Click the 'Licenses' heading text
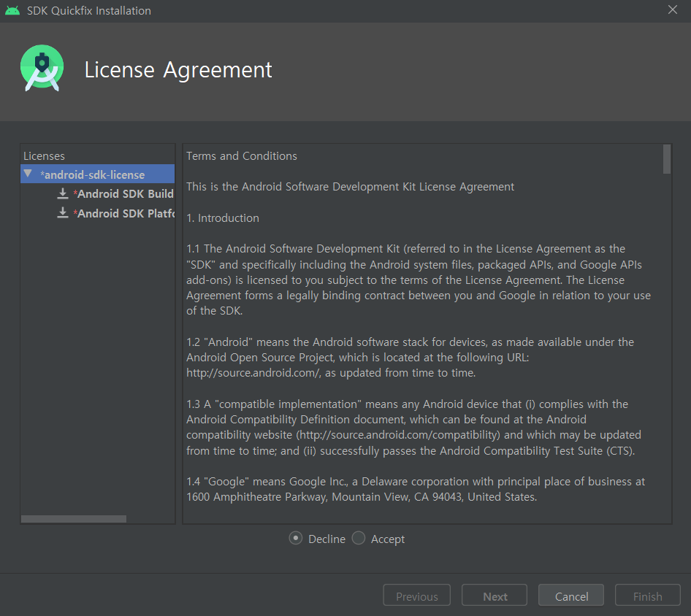 pos(44,156)
